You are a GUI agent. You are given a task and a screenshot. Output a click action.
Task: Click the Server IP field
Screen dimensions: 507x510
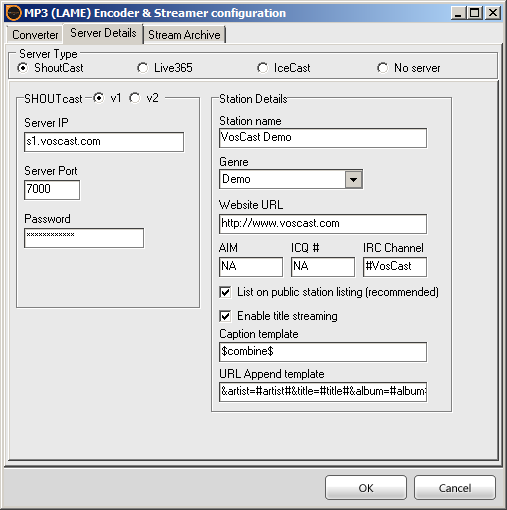[104, 142]
